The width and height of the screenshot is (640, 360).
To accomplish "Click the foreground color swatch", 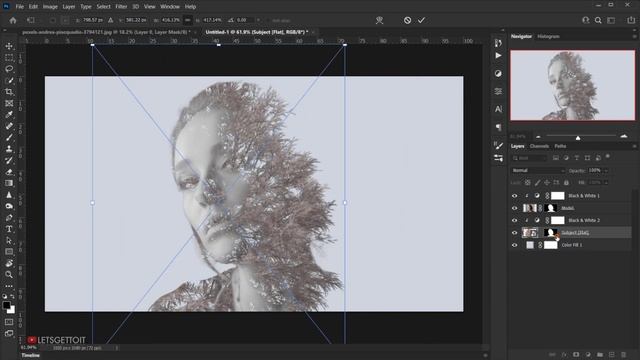I will click(x=7, y=305).
